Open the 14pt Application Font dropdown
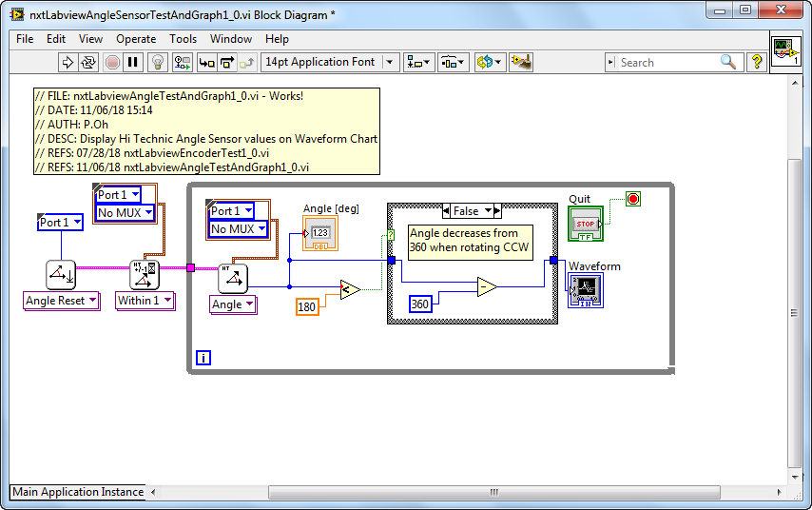The image size is (812, 510). tap(330, 62)
